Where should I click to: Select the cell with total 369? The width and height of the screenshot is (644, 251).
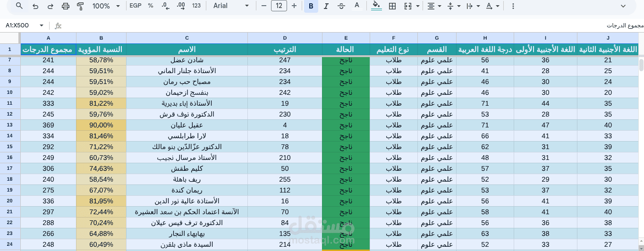[x=48, y=125]
